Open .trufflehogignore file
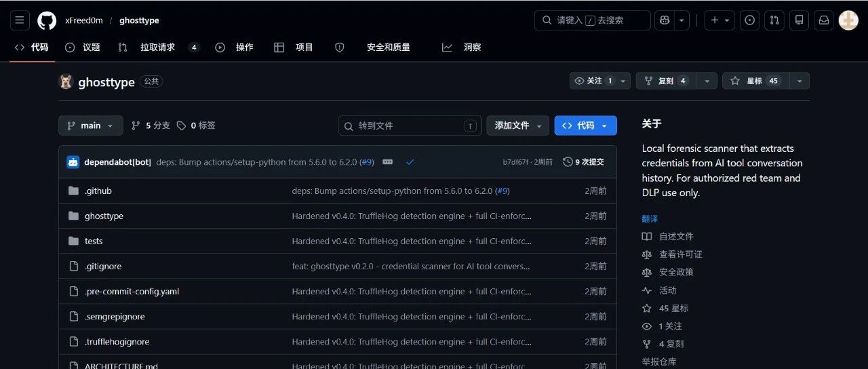Viewport: 868px width, 369px height. click(x=117, y=342)
